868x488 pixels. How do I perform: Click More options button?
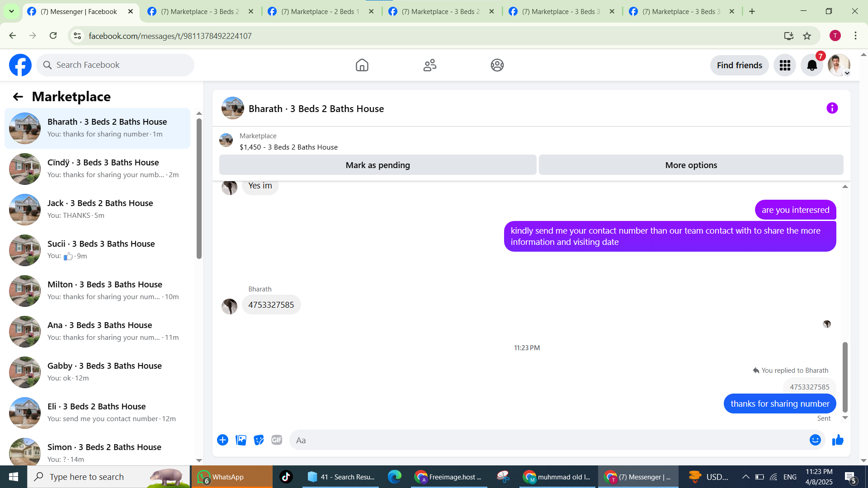pos(691,165)
